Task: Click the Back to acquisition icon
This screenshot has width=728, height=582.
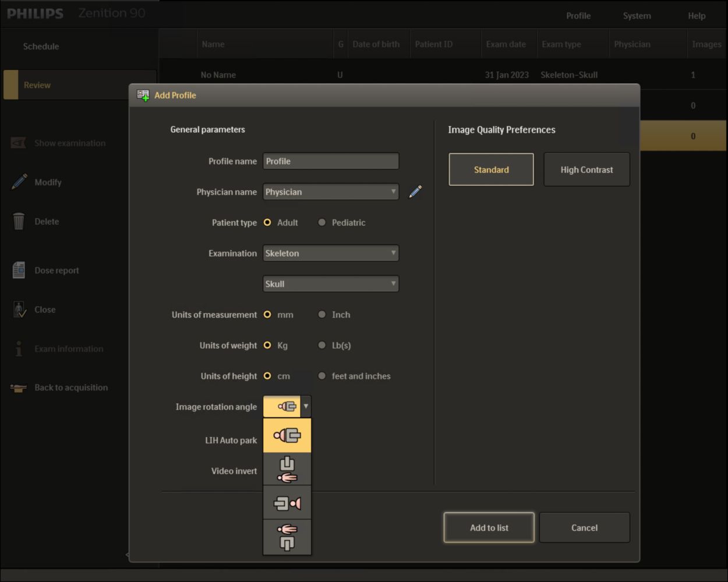Action: pos(19,388)
